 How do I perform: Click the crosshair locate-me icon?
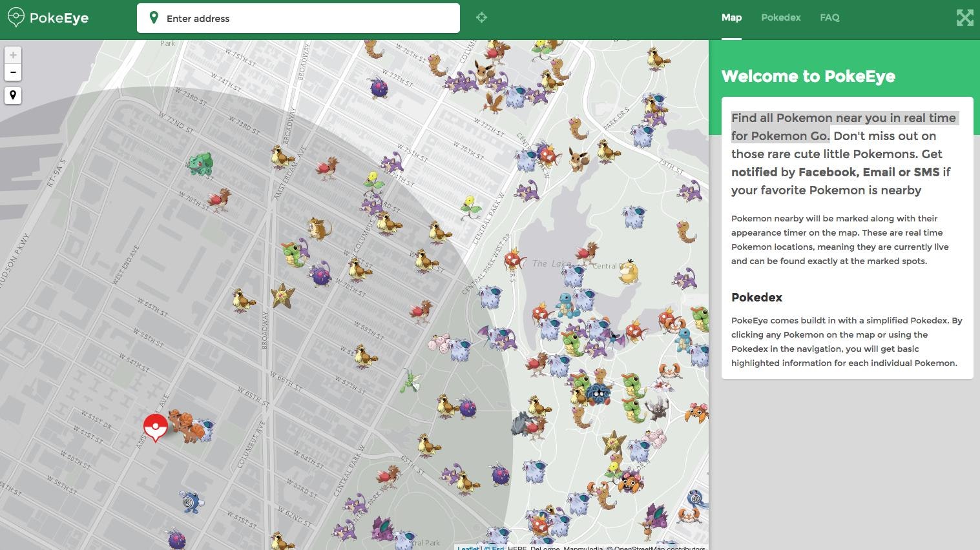(x=481, y=17)
